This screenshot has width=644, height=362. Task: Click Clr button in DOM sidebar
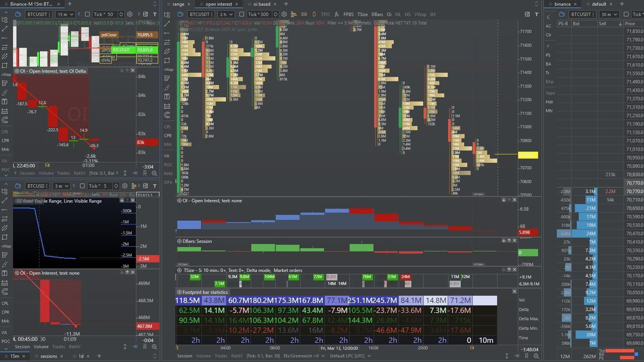(x=549, y=35)
